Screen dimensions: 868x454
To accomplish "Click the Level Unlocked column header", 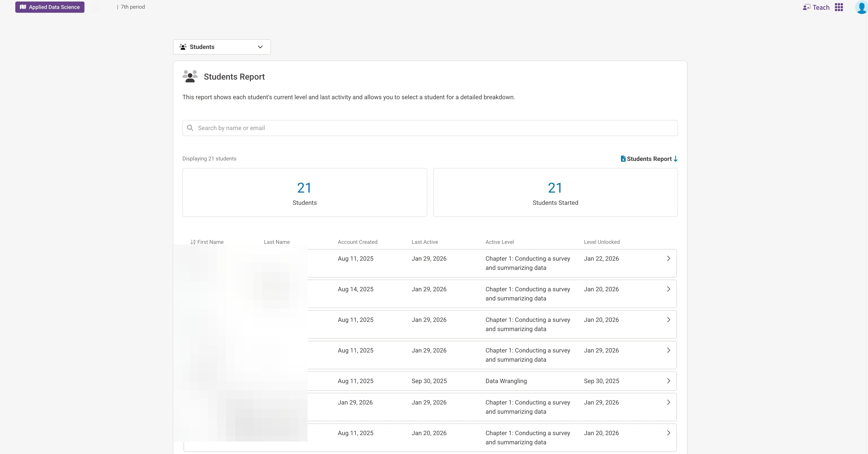I will pyautogui.click(x=601, y=242).
